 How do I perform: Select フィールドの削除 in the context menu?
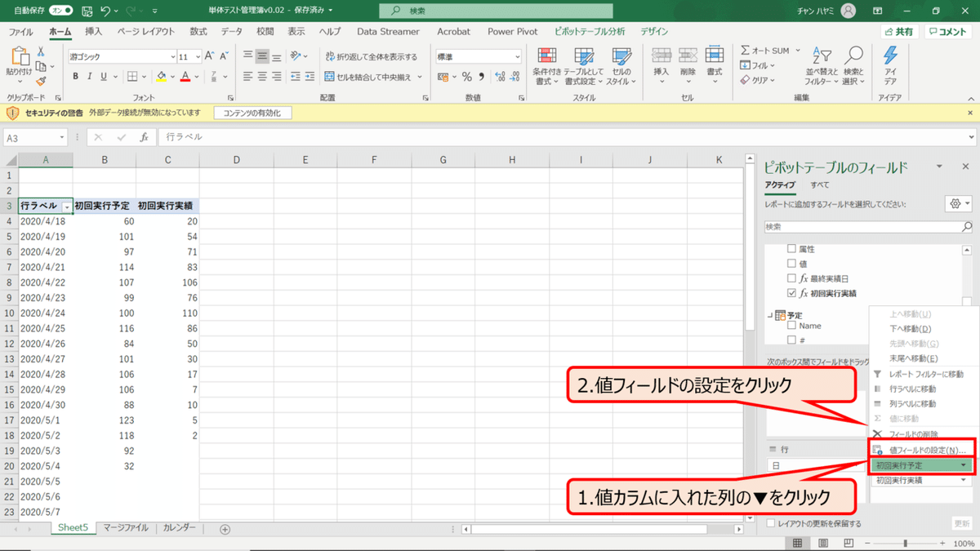pyautogui.click(x=914, y=433)
